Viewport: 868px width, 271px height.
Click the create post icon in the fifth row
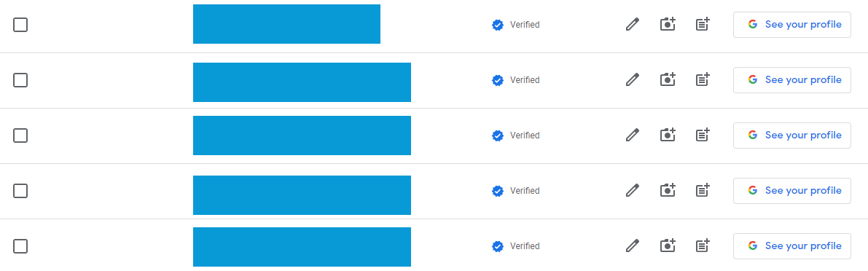[703, 246]
